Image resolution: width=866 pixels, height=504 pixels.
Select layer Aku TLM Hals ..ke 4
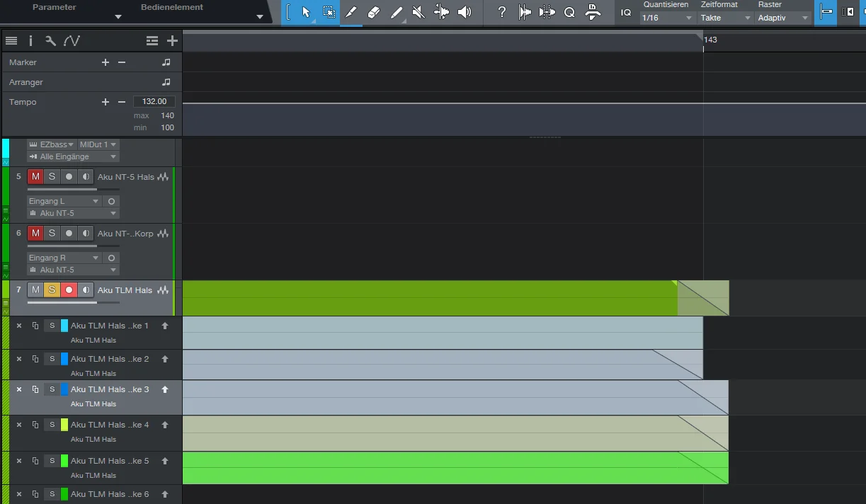pyautogui.click(x=110, y=425)
